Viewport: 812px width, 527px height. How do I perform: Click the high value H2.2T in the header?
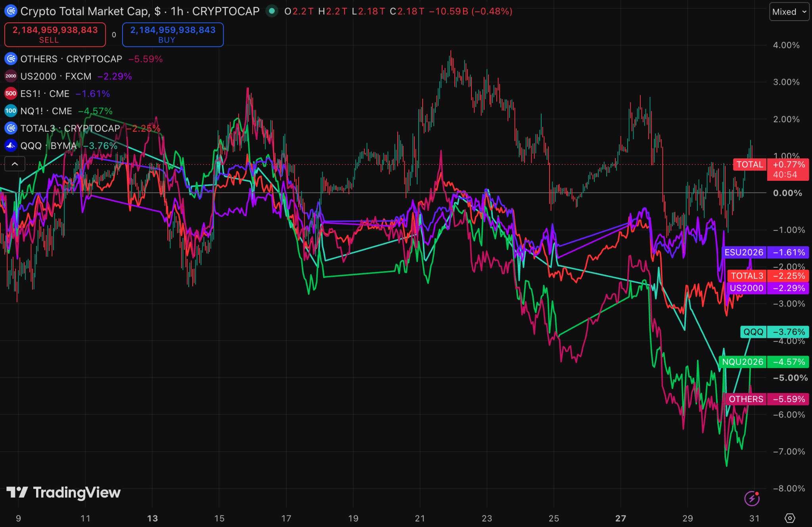pos(333,11)
